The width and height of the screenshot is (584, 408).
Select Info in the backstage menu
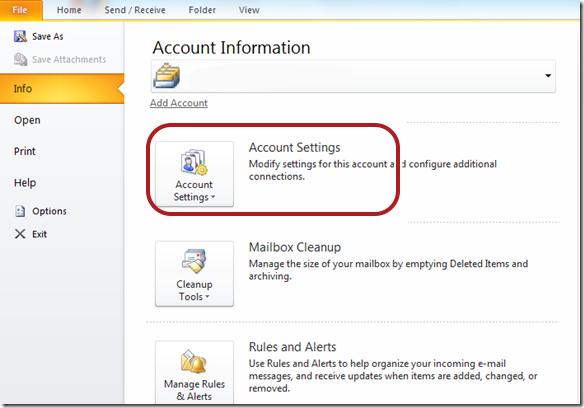click(62, 89)
